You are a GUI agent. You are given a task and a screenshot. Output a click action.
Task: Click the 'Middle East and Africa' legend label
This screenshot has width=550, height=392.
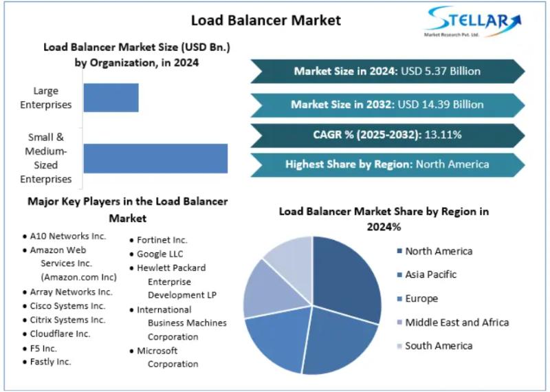pos(457,323)
